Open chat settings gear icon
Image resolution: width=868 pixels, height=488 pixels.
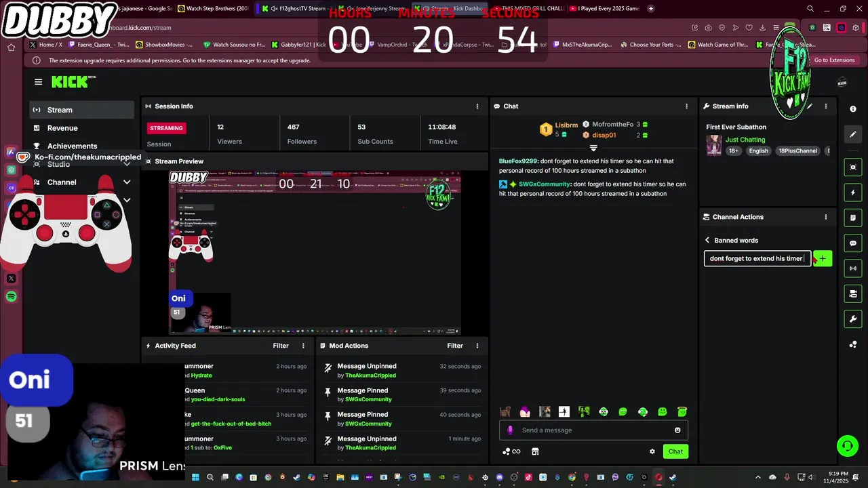tap(652, 451)
